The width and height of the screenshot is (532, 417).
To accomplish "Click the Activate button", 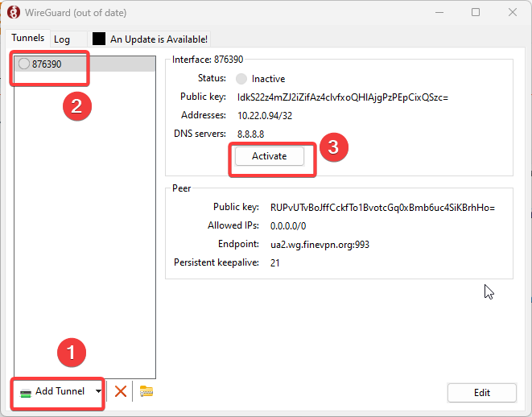I will pos(270,156).
